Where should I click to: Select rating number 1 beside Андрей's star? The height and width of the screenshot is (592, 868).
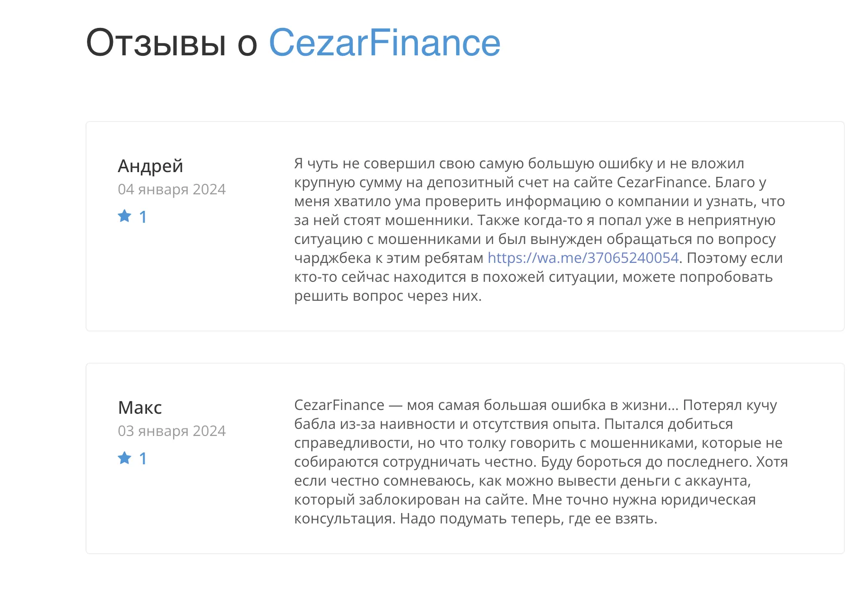143,217
